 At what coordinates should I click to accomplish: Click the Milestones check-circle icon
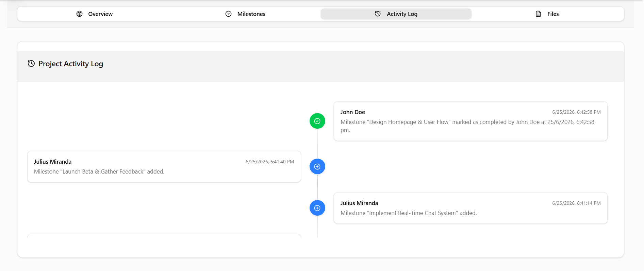coord(229,14)
